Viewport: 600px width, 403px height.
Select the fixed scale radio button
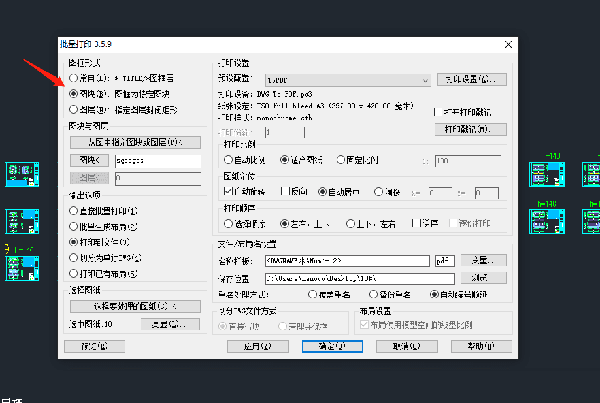(341, 160)
